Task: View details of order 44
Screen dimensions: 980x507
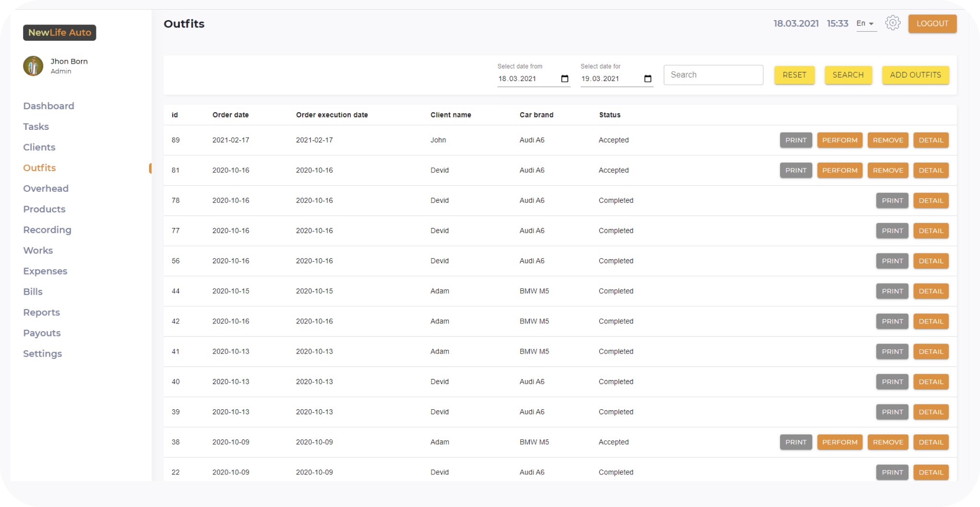Action: [x=931, y=291]
